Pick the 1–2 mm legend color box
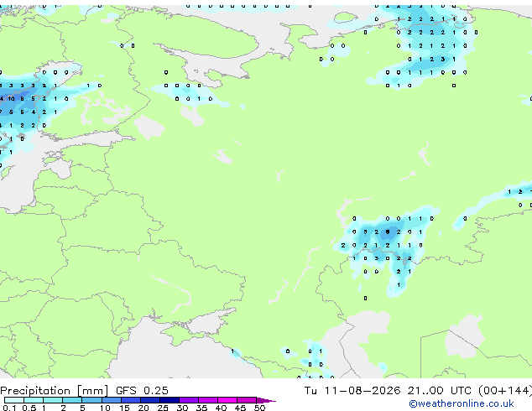Image resolution: width=532 pixels, height=411 pixels. click(53, 400)
